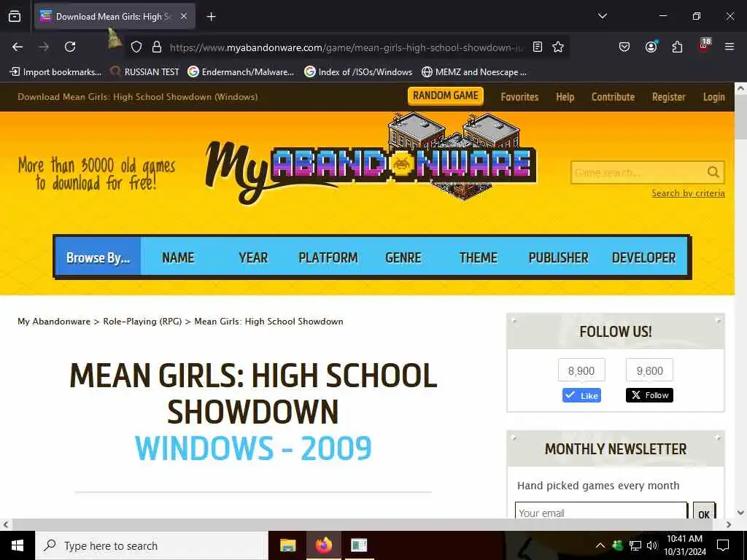Open Search by criteria link
This screenshot has width=747, height=560.
point(688,192)
